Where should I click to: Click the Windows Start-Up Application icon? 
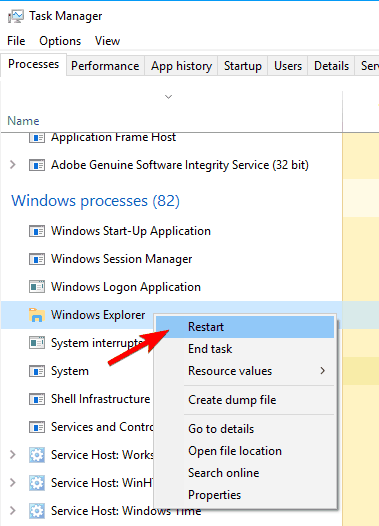pyautogui.click(x=37, y=231)
